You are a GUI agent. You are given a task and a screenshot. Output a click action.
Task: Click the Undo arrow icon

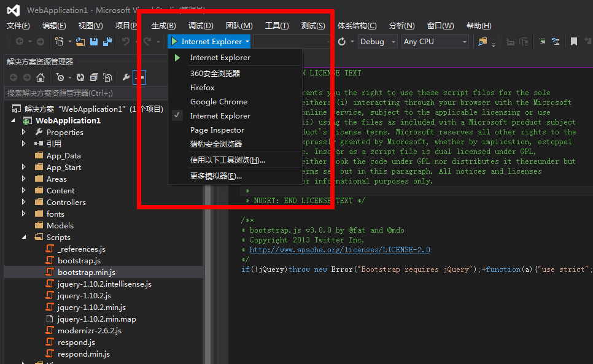[126, 42]
